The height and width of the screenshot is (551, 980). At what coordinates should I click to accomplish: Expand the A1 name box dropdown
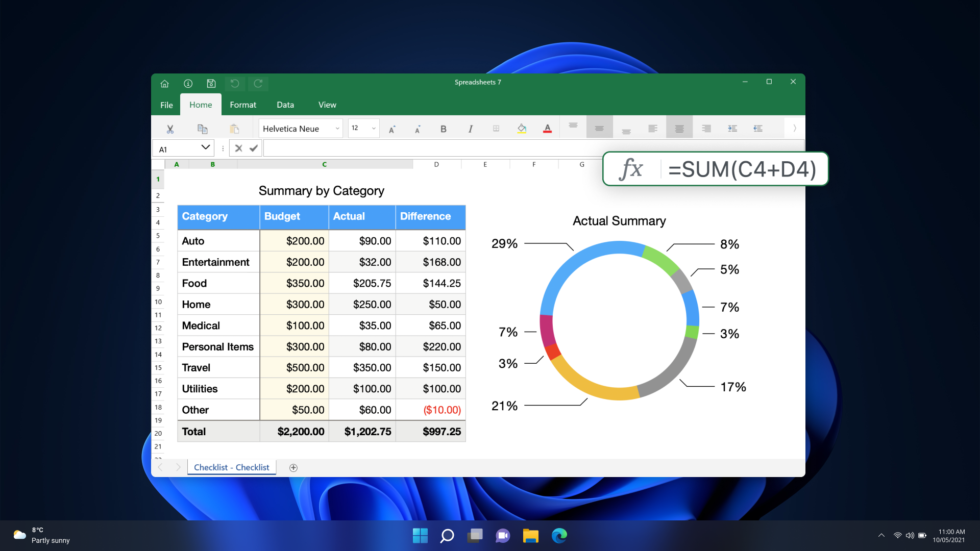point(205,148)
